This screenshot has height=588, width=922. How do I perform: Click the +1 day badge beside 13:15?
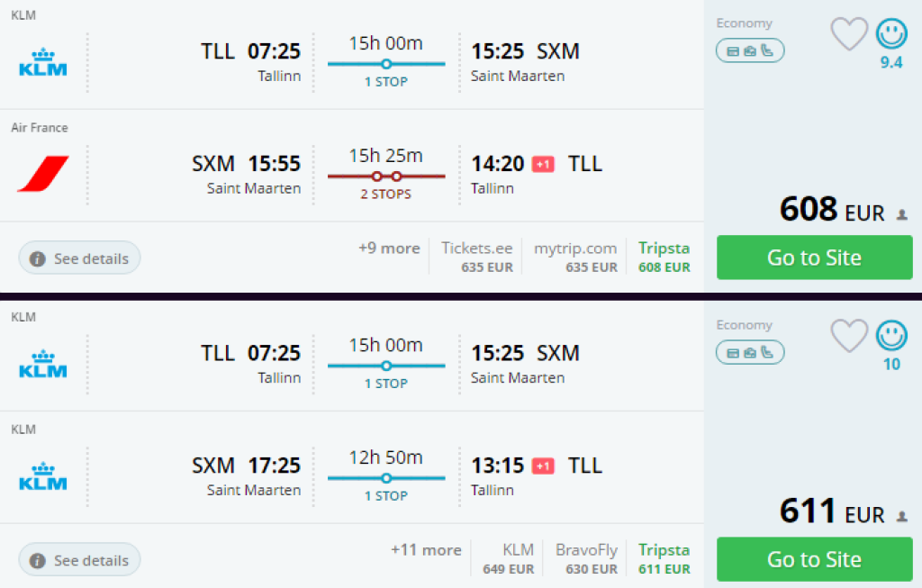tap(543, 466)
